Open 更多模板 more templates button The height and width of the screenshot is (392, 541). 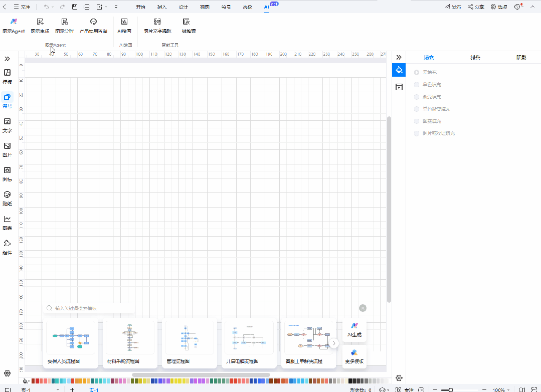(354, 357)
